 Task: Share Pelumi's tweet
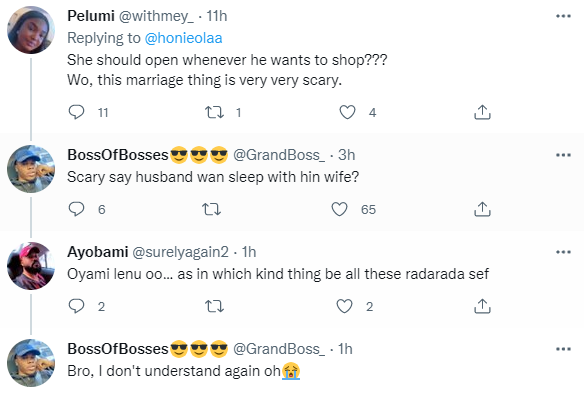tap(482, 112)
